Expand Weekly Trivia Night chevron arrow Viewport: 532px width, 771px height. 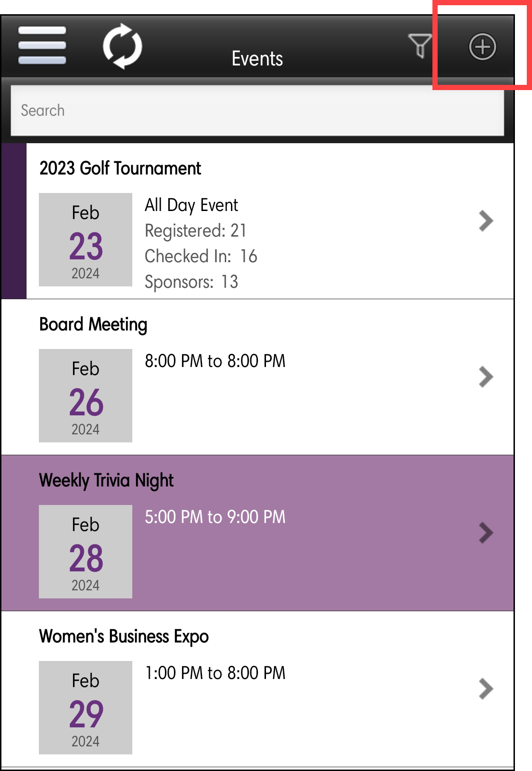click(x=486, y=532)
